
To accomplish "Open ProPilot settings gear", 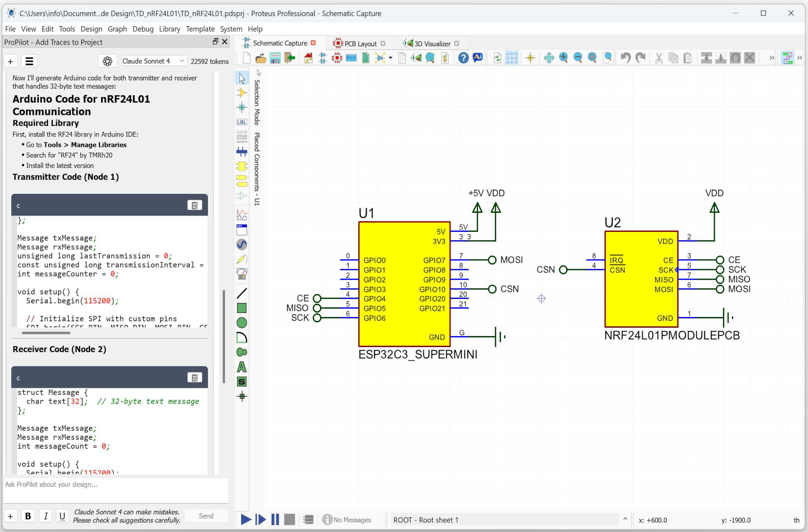I will pyautogui.click(x=107, y=61).
